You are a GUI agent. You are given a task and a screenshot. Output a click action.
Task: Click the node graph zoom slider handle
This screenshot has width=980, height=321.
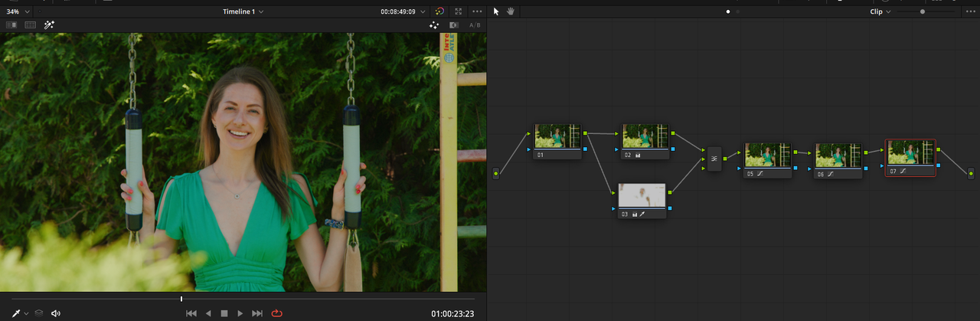tap(923, 11)
